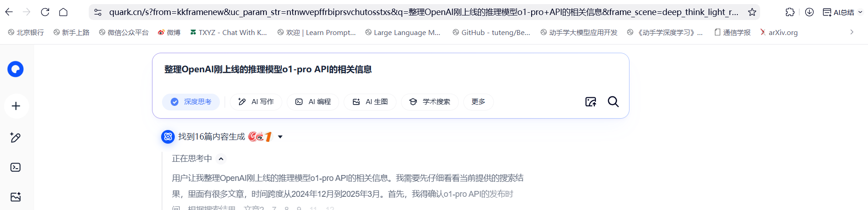The height and width of the screenshot is (210, 868).
Task: Collapse the 正在思考中 section
Action: pos(221,159)
